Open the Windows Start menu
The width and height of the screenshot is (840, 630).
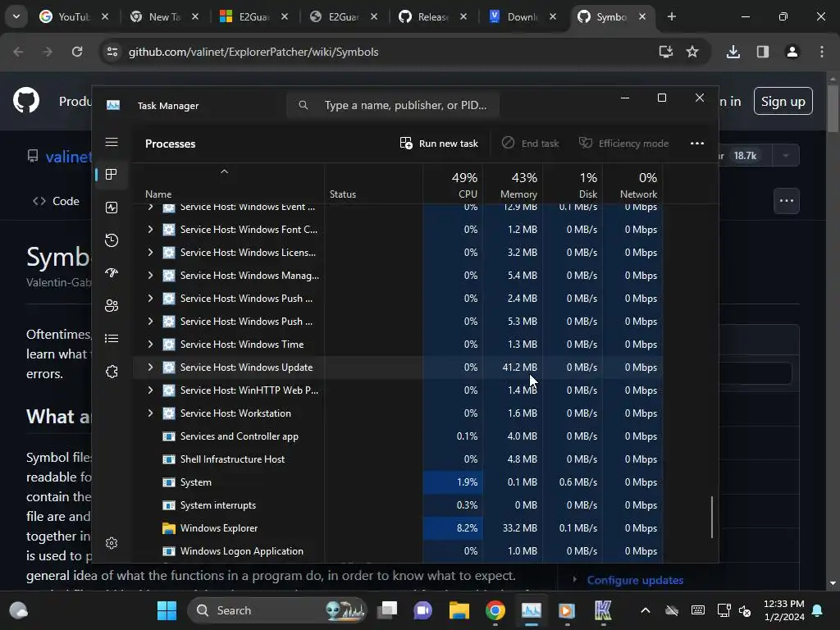(167, 610)
